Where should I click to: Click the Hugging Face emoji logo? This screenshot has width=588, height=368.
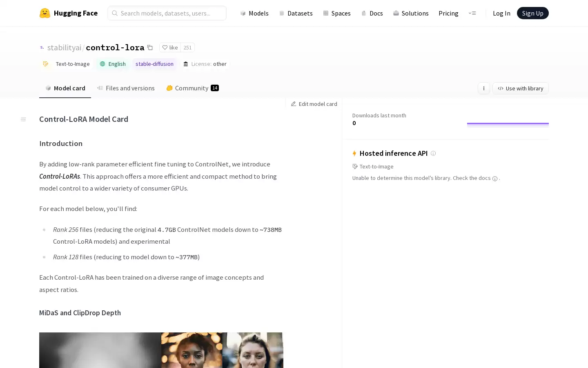tap(45, 13)
